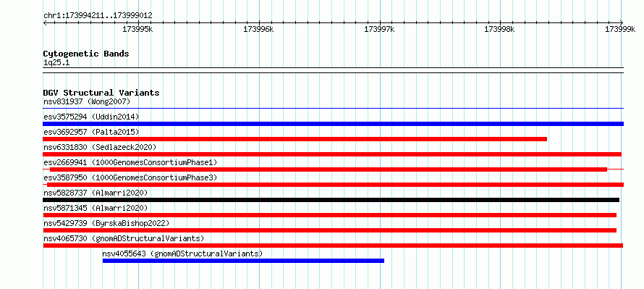Click the esv3587950 Phase3 red bar
This screenshot has width=644, height=289.
click(335, 185)
